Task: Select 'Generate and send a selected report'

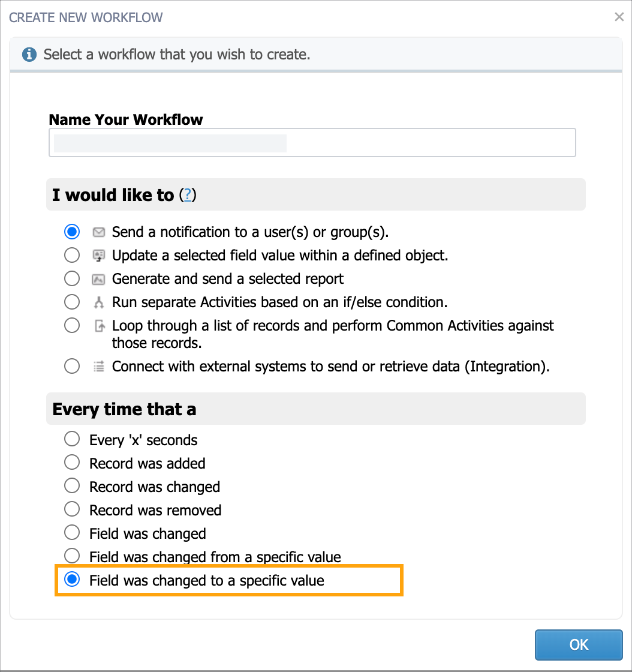Action: (x=72, y=278)
